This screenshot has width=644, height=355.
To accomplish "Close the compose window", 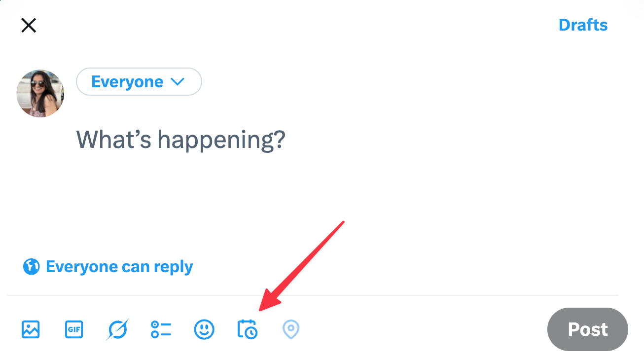I will click(x=28, y=25).
